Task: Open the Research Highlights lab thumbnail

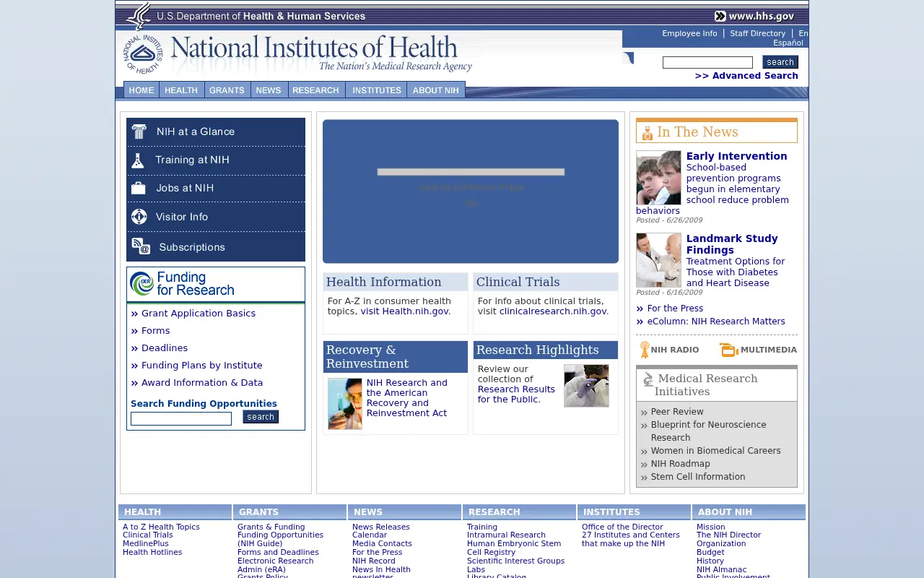Action: click(586, 386)
